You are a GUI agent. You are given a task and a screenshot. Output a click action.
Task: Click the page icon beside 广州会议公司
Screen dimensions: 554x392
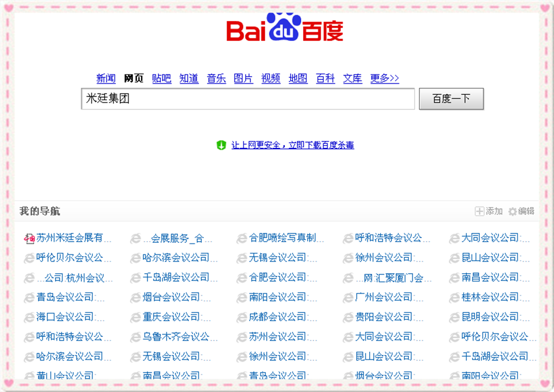[348, 298]
